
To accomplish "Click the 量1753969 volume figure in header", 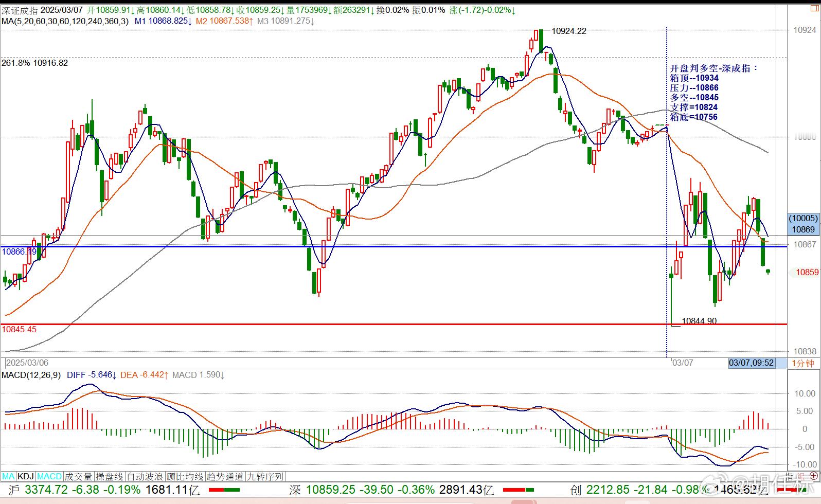I will point(310,10).
